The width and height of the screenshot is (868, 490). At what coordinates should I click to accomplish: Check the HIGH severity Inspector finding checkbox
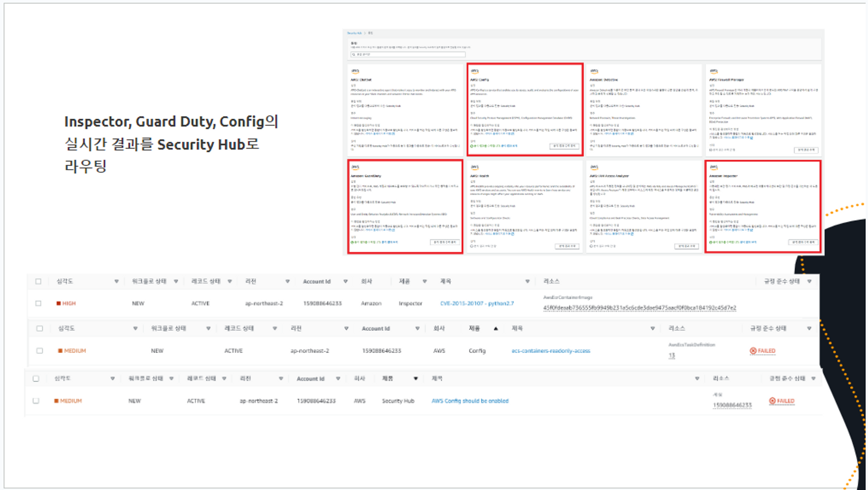tap(38, 304)
